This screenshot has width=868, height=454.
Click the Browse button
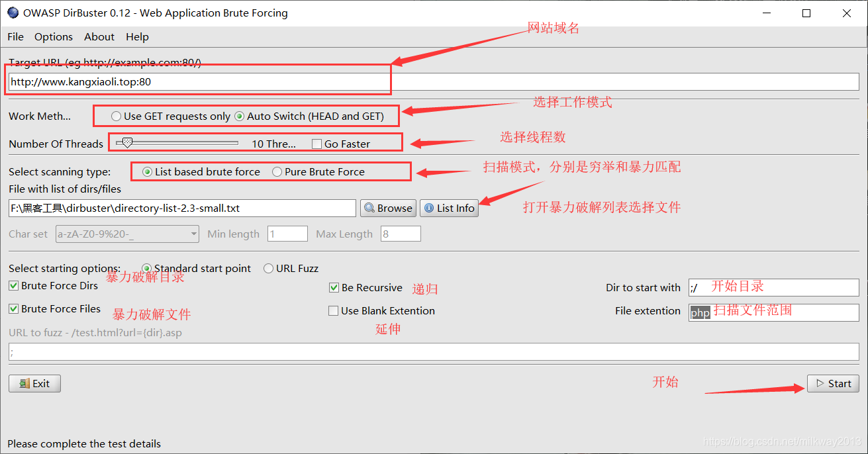388,208
